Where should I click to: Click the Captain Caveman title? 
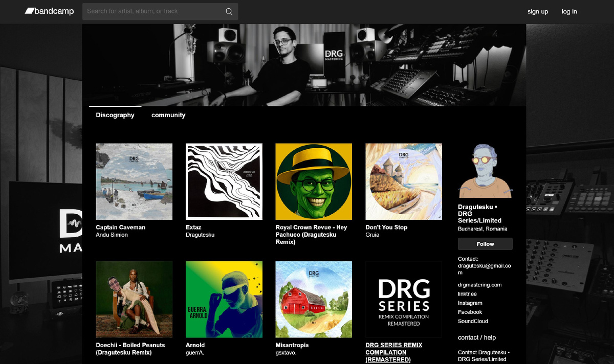(x=121, y=227)
